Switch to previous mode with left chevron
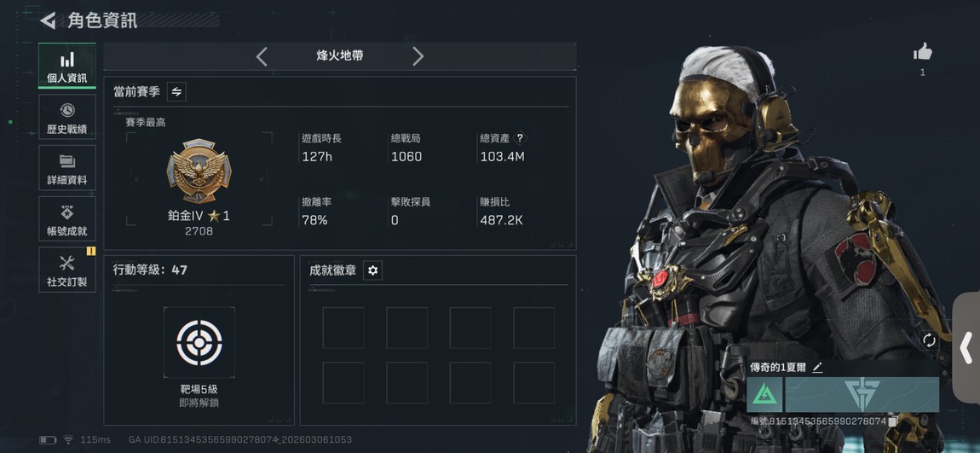980x453 pixels. [262, 56]
